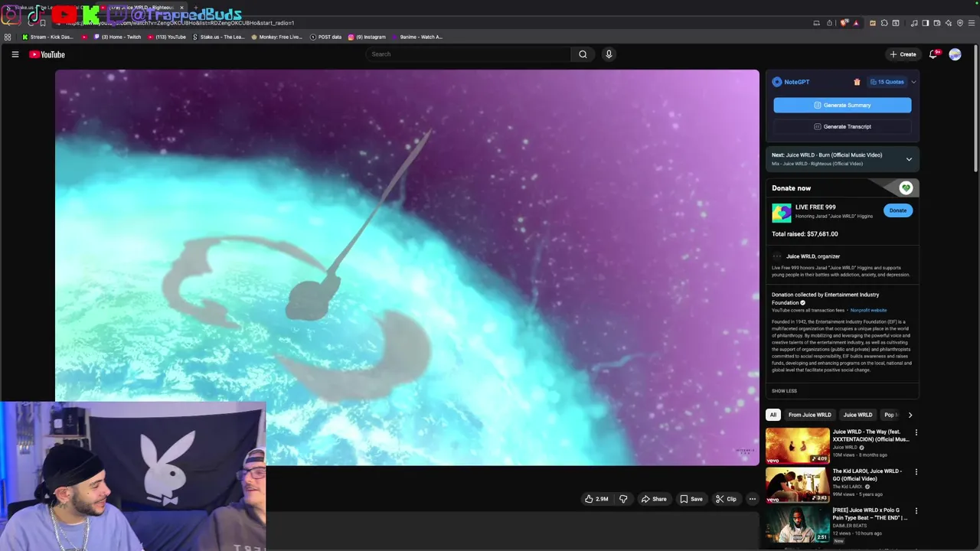Image resolution: width=980 pixels, height=551 pixels.
Task: Open the POST data bookmark
Action: (326, 37)
